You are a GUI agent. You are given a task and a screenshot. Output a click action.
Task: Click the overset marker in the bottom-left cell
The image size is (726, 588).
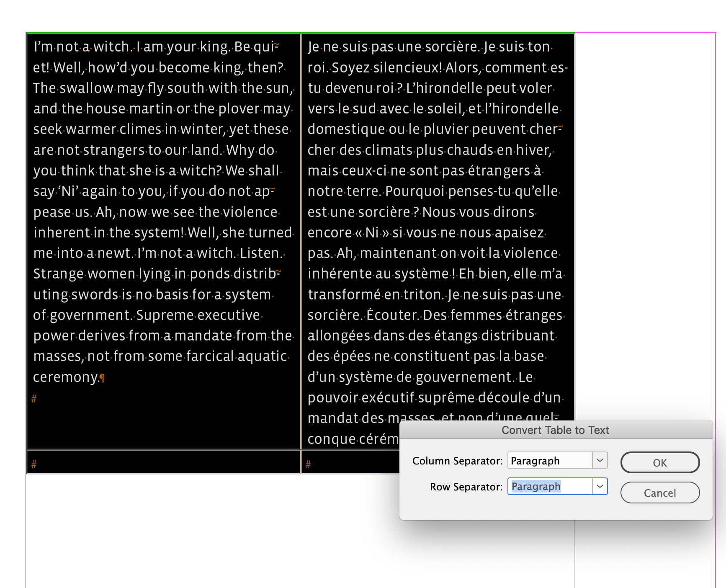point(34,464)
